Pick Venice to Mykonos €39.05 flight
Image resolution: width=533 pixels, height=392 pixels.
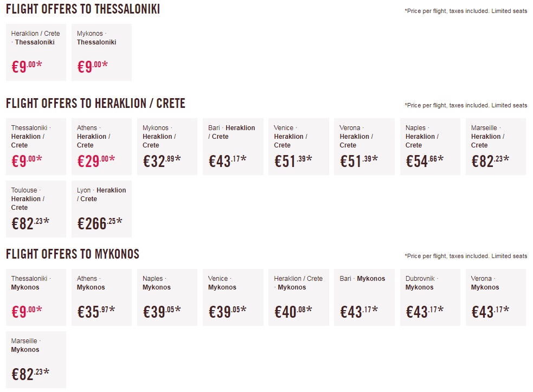coord(233,298)
